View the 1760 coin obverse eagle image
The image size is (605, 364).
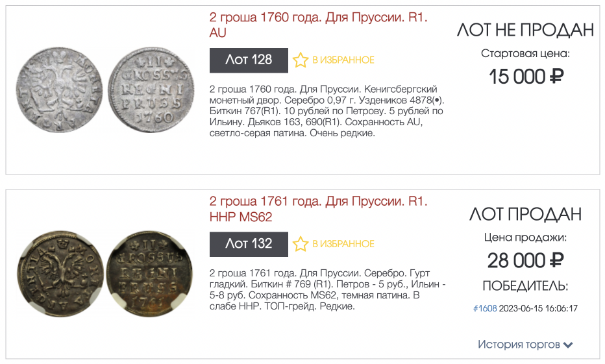point(58,89)
